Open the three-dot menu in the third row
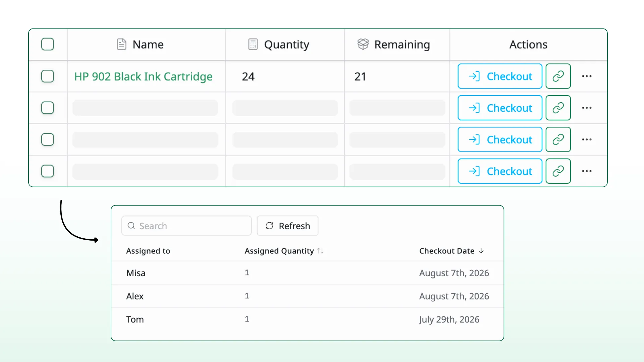This screenshot has height=362, width=644. tap(587, 139)
